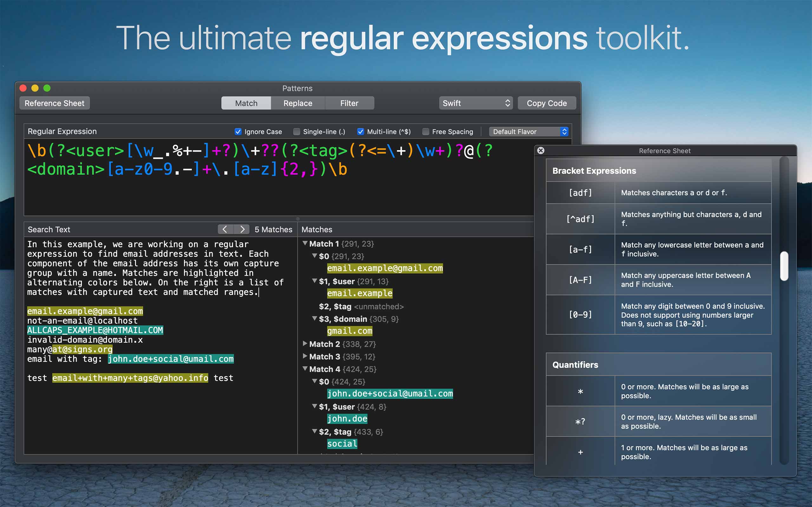812x507 pixels.
Task: Collapse Match 1 disclosure triangle
Action: (x=305, y=243)
